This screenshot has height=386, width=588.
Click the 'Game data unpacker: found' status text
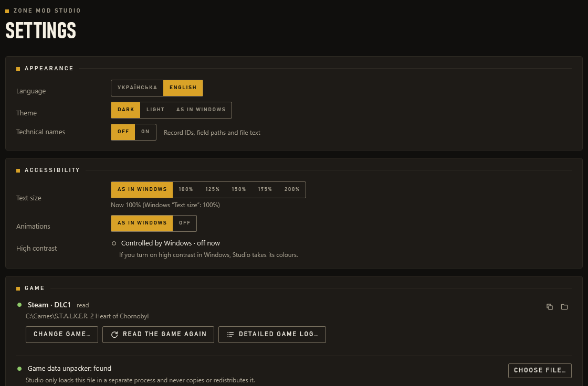coord(69,369)
